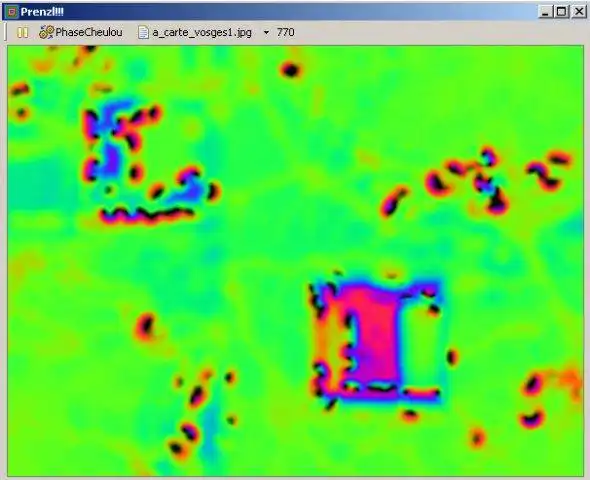The width and height of the screenshot is (590, 480).
Task: Minimize the Prenz!!!! window
Action: 545,12
